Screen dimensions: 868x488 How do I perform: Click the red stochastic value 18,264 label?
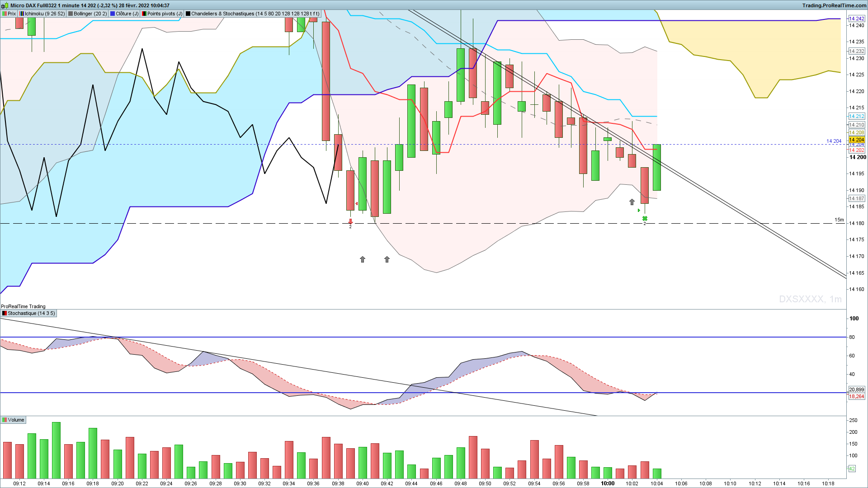pos(857,396)
